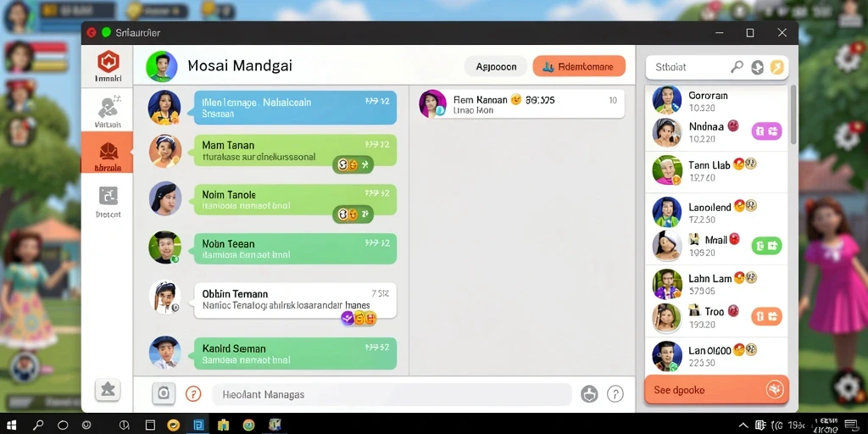
Task: Click the magnifier search icon
Action: click(737, 67)
